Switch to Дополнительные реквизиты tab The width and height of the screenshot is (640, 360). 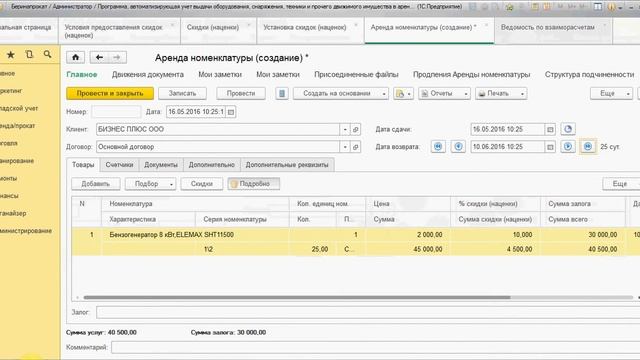(287, 165)
